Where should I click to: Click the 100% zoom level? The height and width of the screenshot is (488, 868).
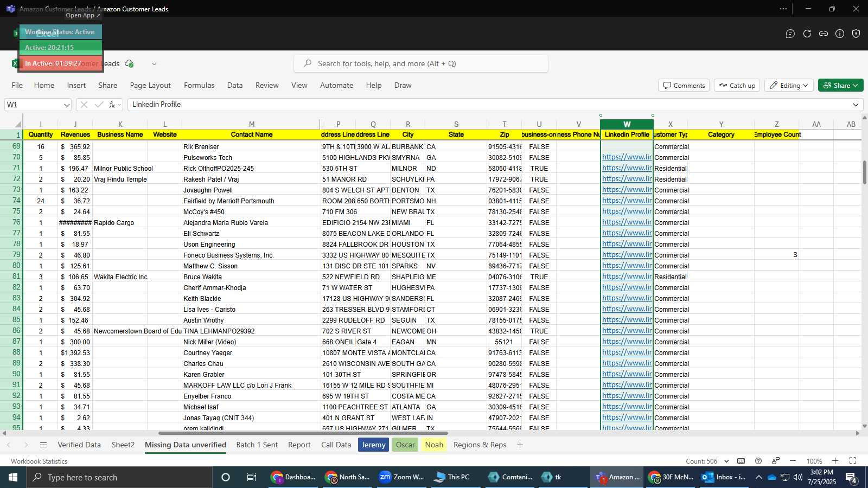pyautogui.click(x=814, y=461)
